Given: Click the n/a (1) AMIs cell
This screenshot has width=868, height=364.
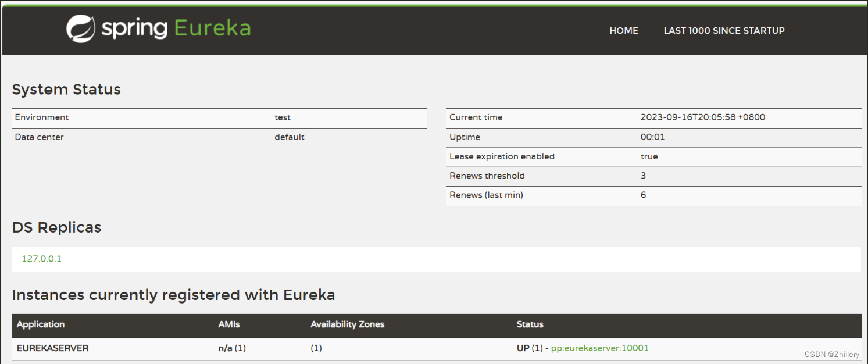Looking at the screenshot, I should coord(232,348).
